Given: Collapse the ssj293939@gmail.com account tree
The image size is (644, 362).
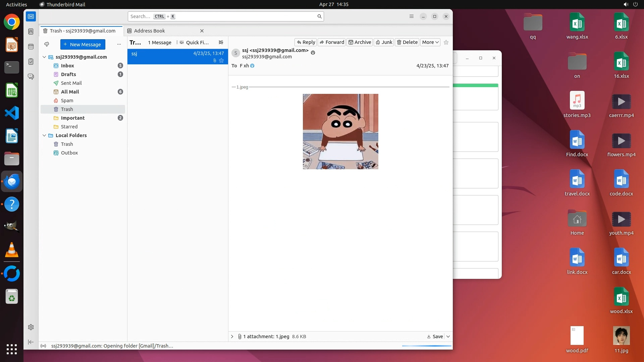Looking at the screenshot, I should 44,57.
